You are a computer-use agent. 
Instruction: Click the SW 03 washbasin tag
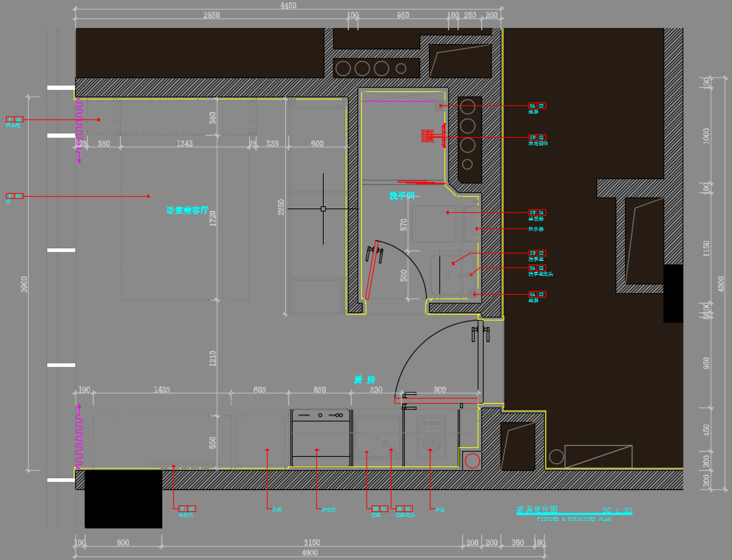(x=537, y=253)
